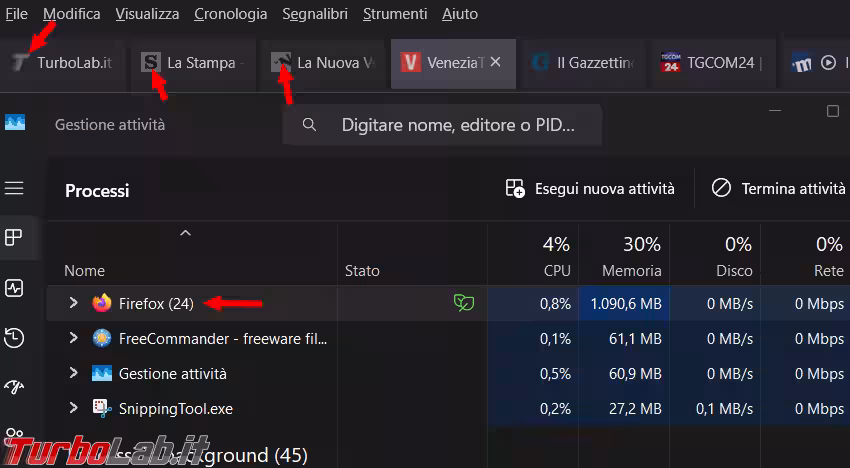Expand the Firefox (24) process group
This screenshot has height=468, width=850.
[73, 303]
